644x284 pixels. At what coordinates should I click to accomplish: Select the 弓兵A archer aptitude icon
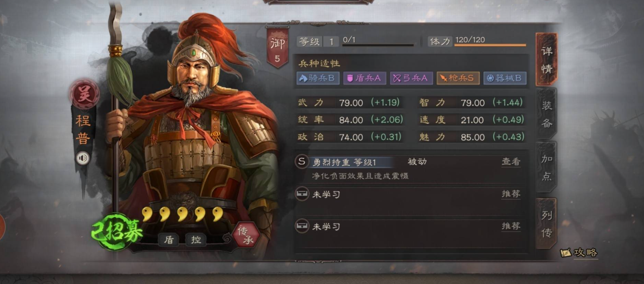click(411, 78)
